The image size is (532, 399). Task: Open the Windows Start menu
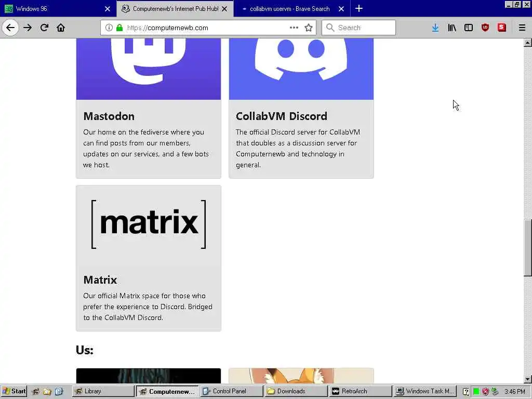pos(14,391)
